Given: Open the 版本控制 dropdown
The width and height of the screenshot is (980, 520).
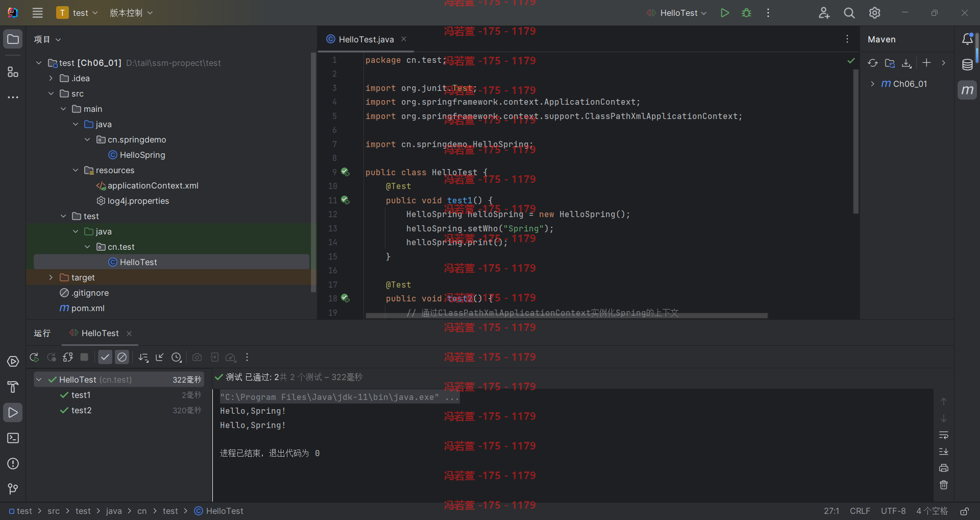Looking at the screenshot, I should (131, 13).
